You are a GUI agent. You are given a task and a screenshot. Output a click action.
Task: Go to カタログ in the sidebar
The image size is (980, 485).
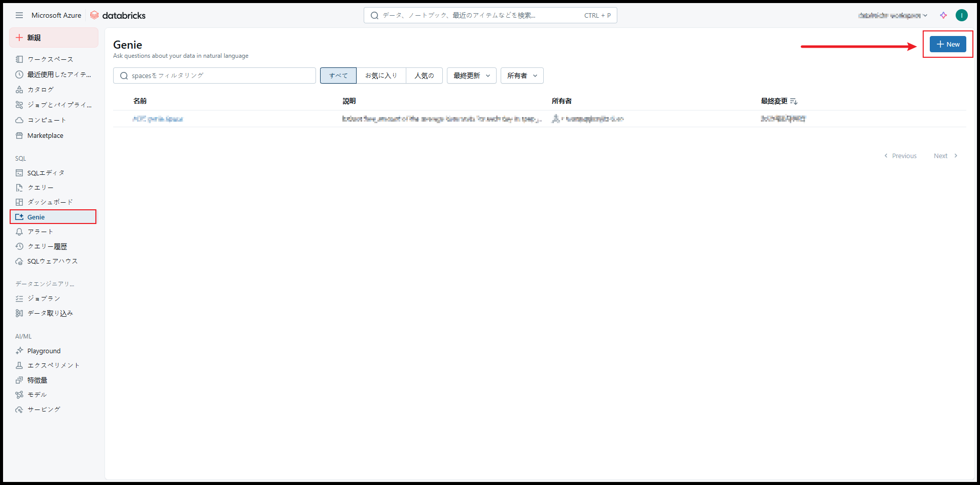pos(41,90)
